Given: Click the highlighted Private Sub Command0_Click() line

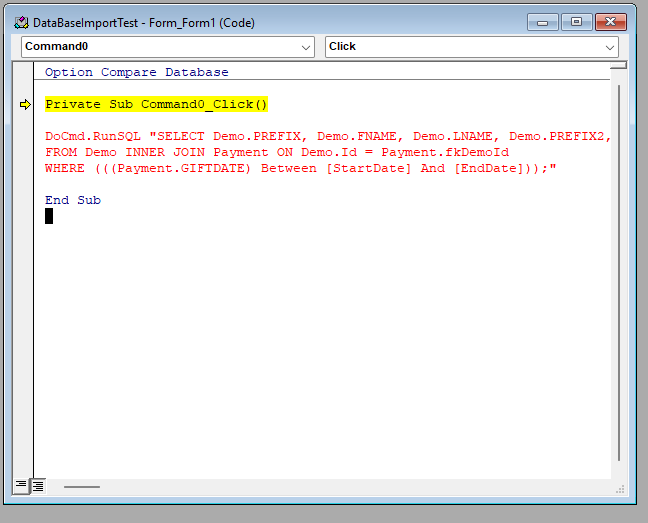Looking at the screenshot, I should pos(157,104).
